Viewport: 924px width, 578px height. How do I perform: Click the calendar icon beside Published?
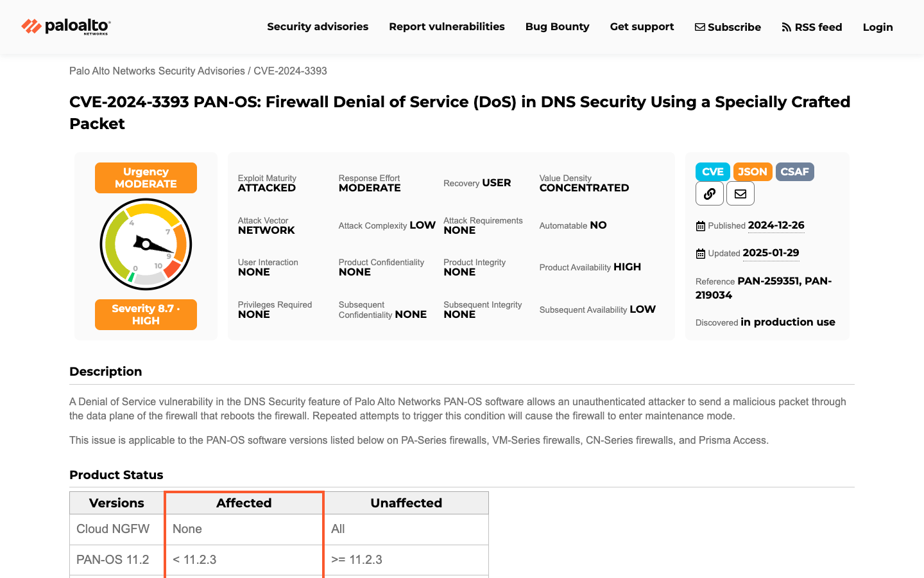[x=700, y=225]
